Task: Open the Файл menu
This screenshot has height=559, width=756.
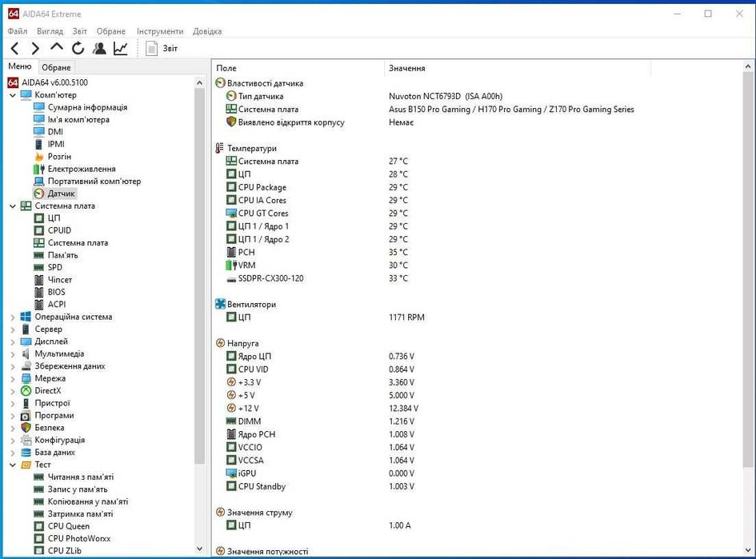Action: coord(18,31)
